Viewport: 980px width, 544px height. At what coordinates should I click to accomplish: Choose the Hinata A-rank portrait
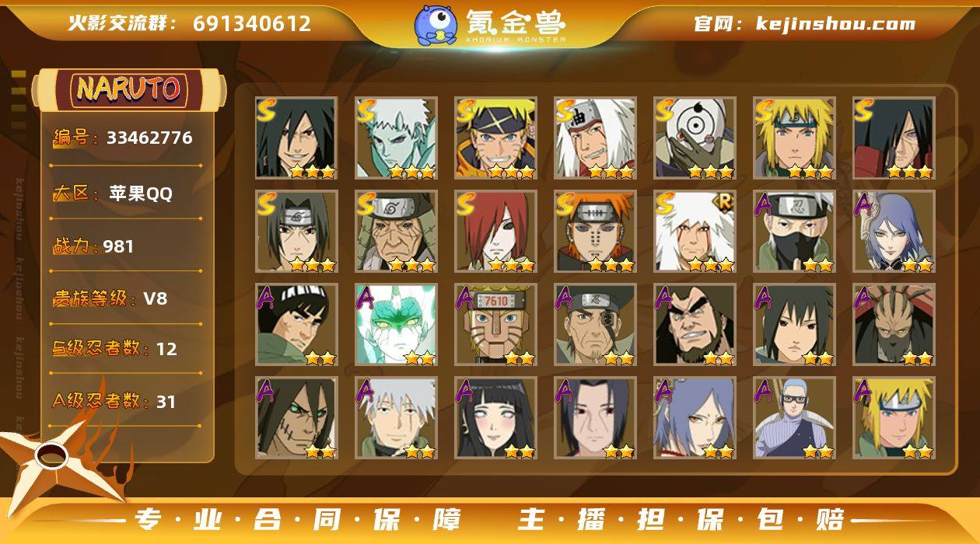tap(495, 418)
